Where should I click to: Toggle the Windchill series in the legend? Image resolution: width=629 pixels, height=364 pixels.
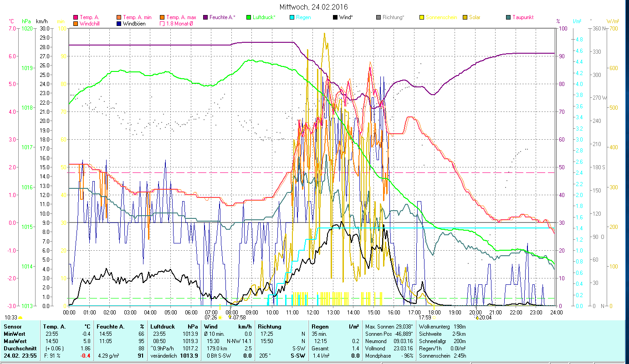click(90, 23)
